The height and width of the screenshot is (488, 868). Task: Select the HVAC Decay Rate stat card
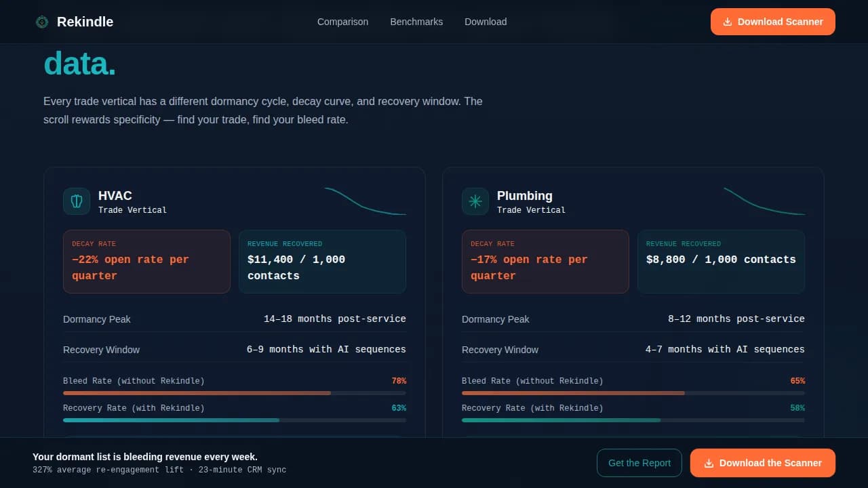[x=146, y=262]
